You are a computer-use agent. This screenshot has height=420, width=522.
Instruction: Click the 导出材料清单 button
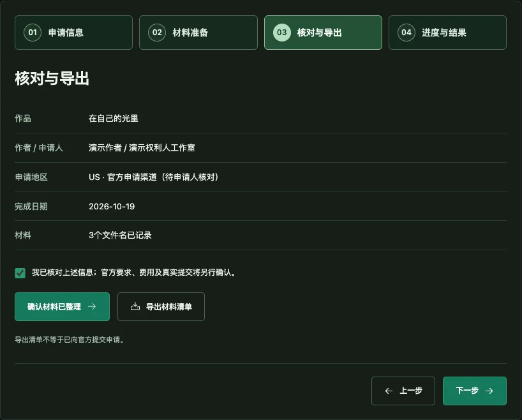[x=161, y=307]
